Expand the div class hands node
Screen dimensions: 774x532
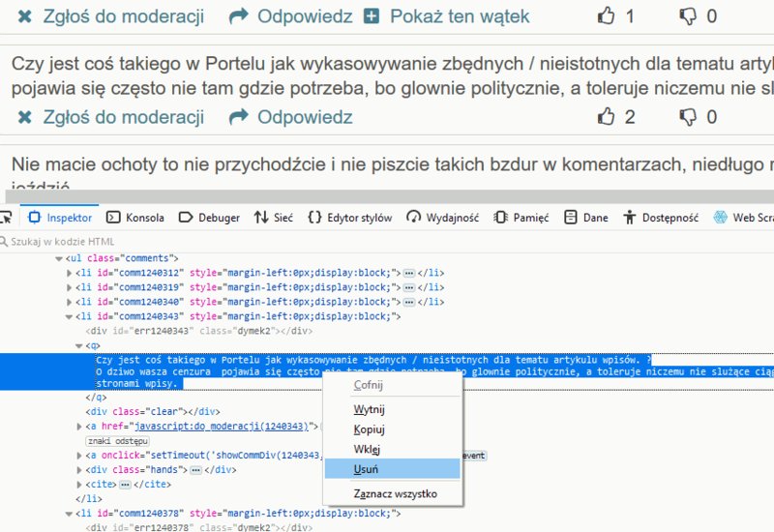[80, 470]
